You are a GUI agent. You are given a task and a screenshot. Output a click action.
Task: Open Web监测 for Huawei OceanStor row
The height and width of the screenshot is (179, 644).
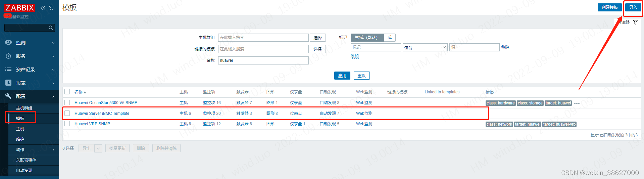[364, 103]
